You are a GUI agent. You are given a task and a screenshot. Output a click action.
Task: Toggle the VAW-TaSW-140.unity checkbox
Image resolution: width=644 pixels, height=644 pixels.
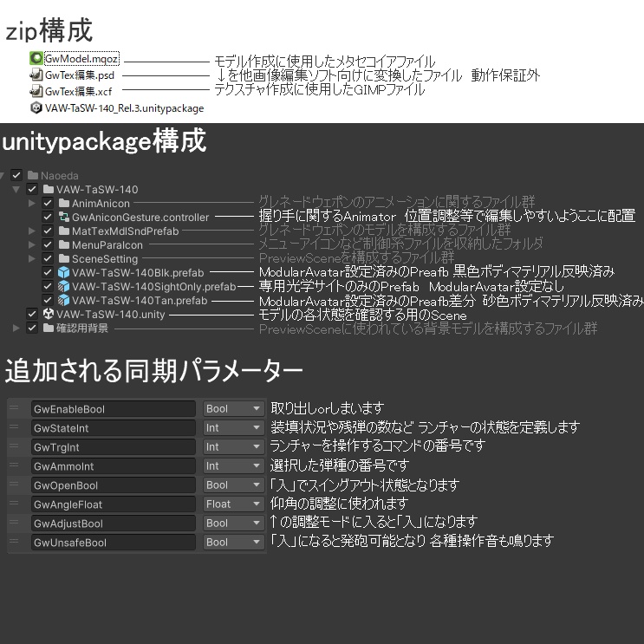(x=32, y=314)
